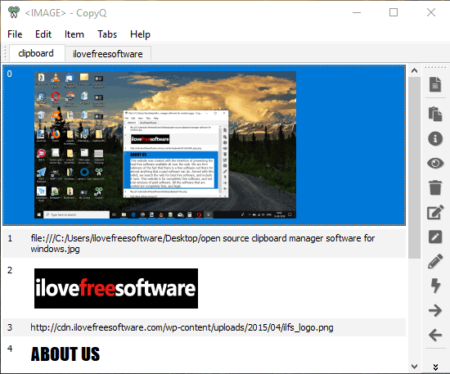The width and height of the screenshot is (450, 374).
Task: Click the Edit Notes pencil-square icon
Action: pyautogui.click(x=435, y=237)
